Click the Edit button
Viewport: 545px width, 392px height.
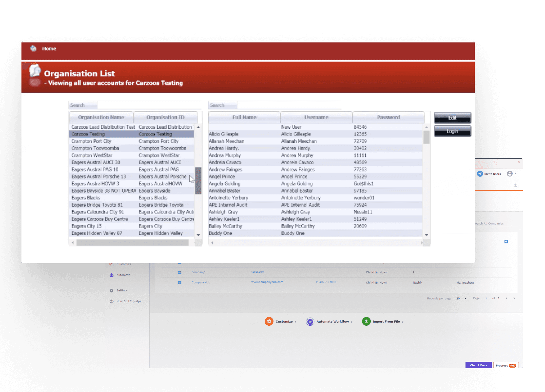(452, 118)
